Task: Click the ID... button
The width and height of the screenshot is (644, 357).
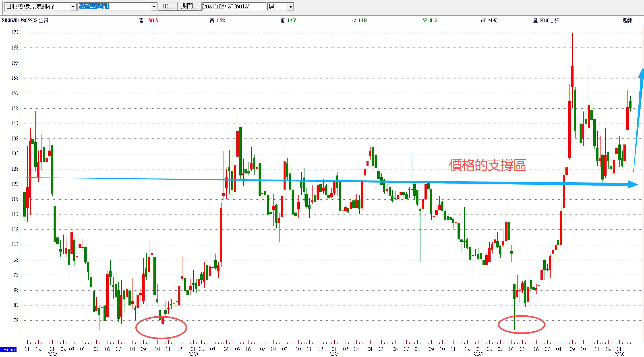Action: pyautogui.click(x=168, y=6)
